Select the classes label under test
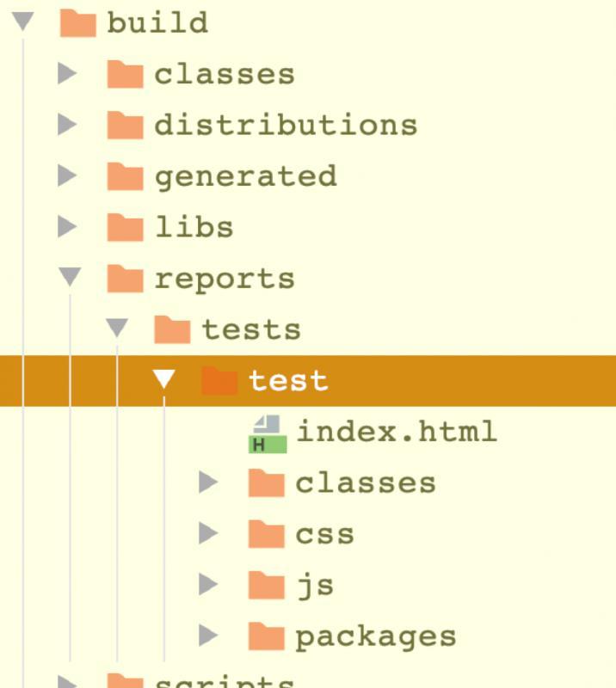The image size is (616, 688). pyautogui.click(x=365, y=483)
